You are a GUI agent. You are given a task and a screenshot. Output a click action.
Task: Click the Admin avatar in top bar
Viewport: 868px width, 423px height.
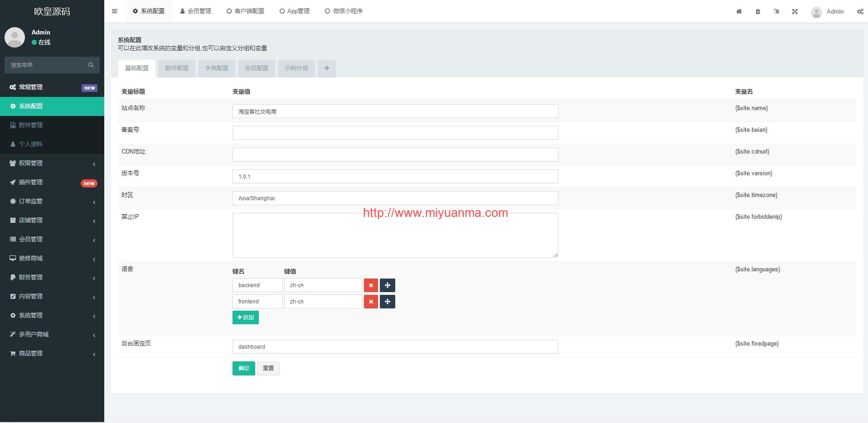(816, 12)
